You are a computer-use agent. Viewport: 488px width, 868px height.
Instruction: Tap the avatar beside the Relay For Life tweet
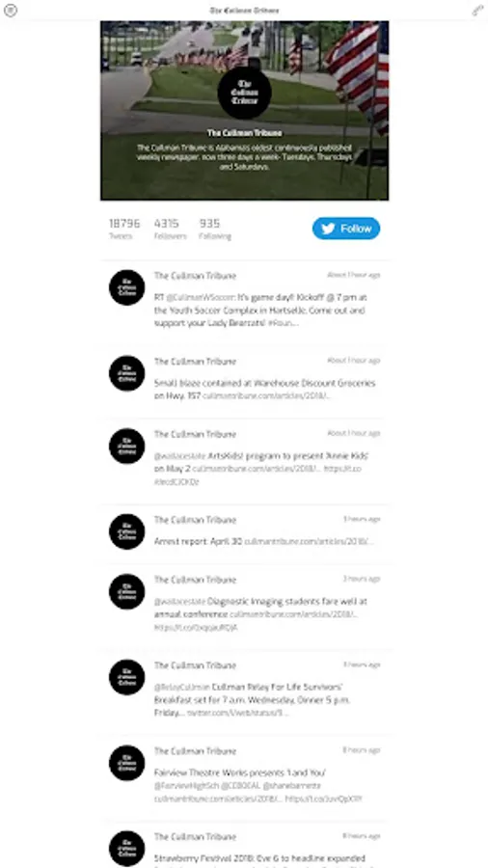pyautogui.click(x=126, y=678)
